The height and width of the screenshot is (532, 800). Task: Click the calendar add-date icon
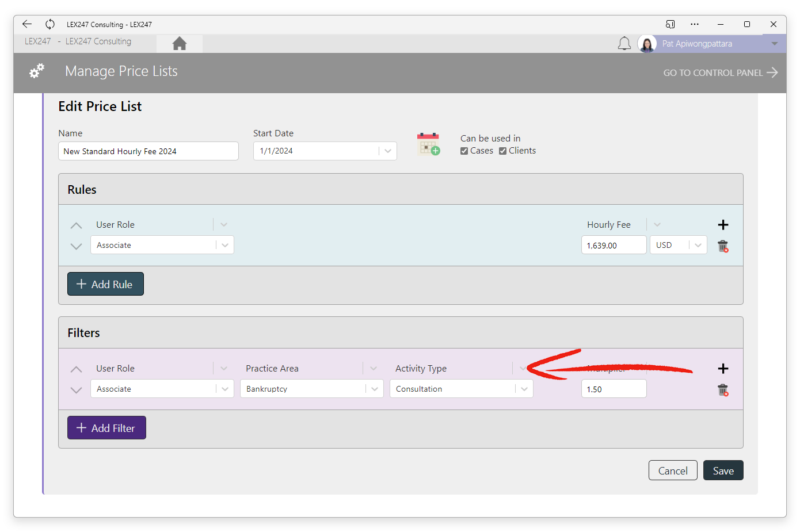pyautogui.click(x=428, y=144)
